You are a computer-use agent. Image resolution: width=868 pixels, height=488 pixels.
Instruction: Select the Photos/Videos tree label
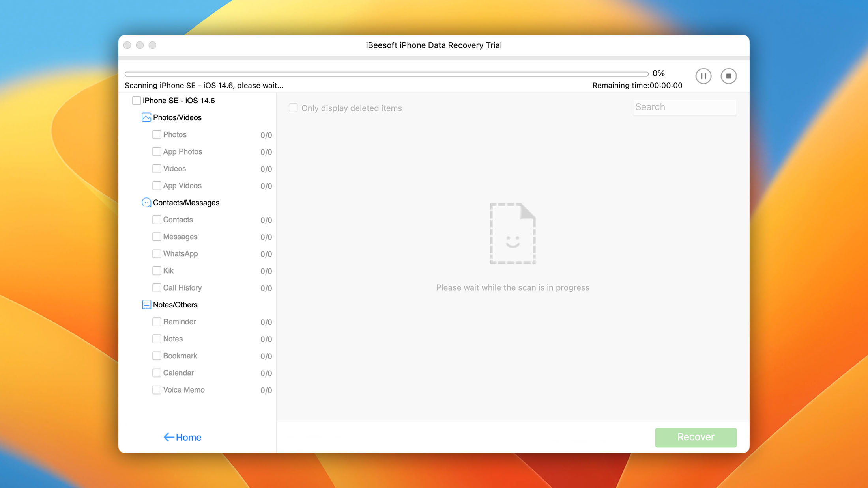pos(177,117)
